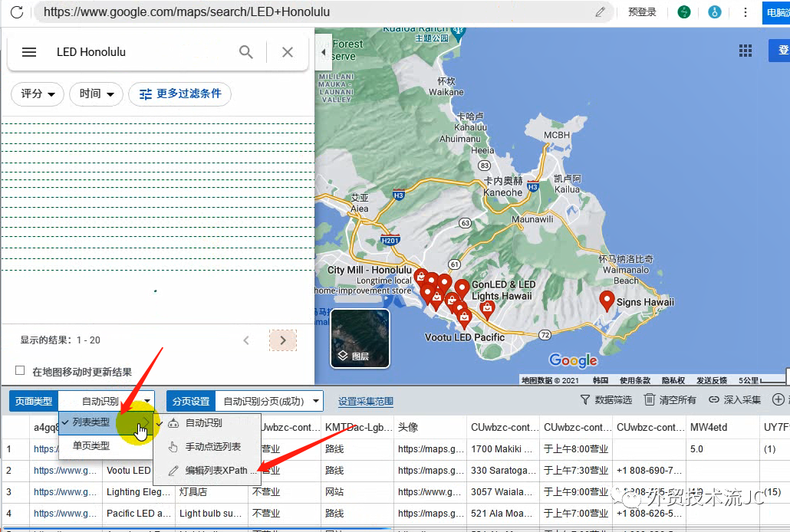Toggle 在地图移动时更新结果 checkbox
Screen dimensions: 790x532
point(20,371)
